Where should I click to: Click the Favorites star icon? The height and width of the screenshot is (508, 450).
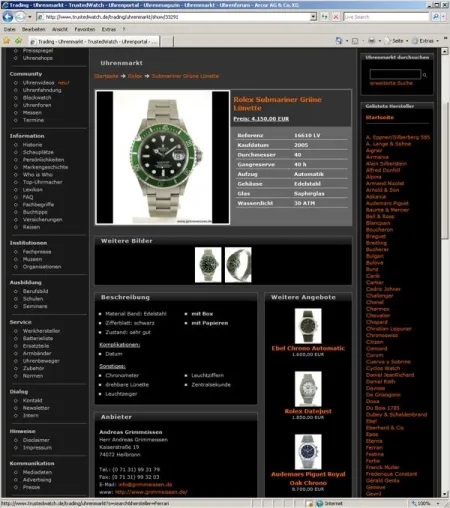point(6,41)
